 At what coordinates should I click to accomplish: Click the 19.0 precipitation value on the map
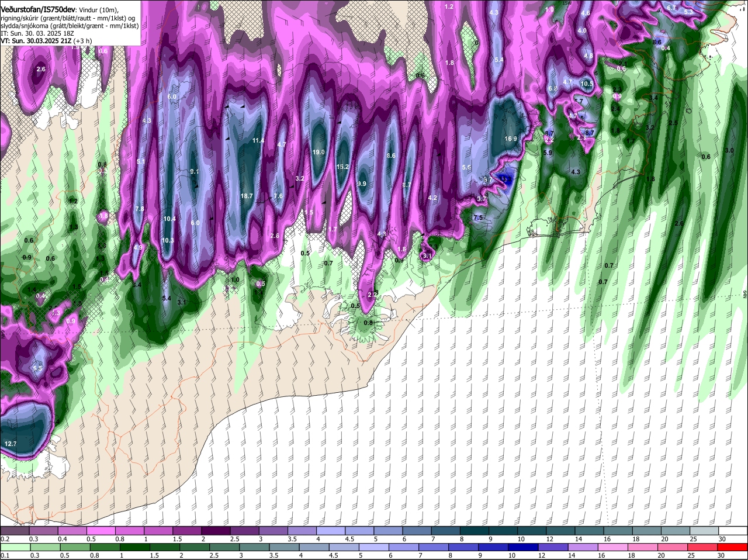[x=318, y=152]
